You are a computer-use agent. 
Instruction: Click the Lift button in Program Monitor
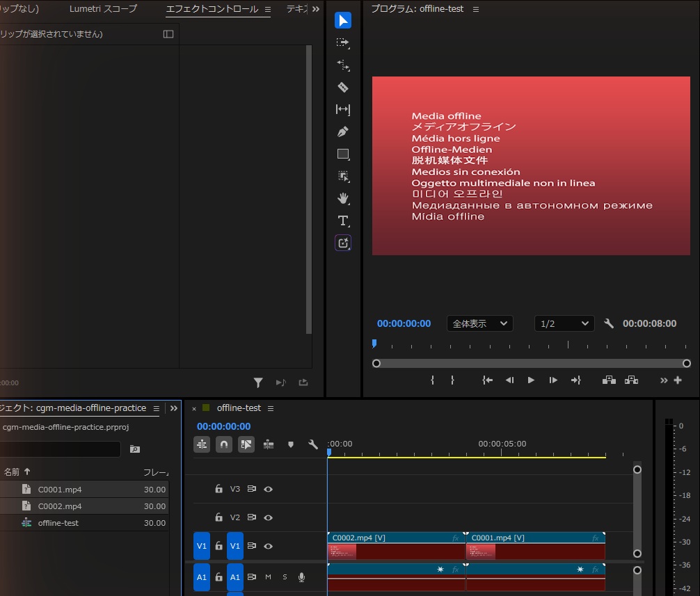(x=609, y=380)
